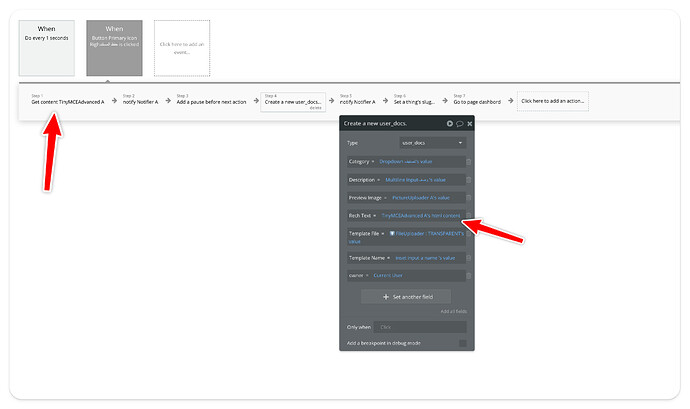Screen dimensions: 690x409
Task: Close the Create a new user_docs popup
Action: (470, 124)
